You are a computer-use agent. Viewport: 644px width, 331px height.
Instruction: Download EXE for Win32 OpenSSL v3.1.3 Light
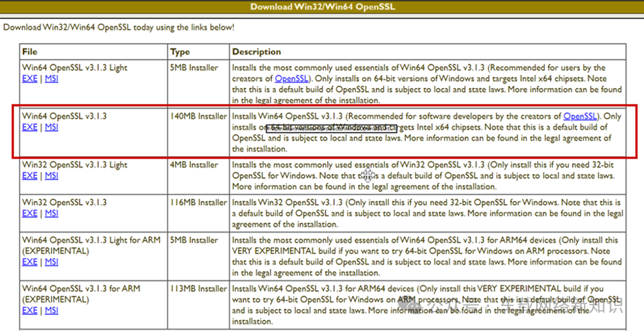pos(30,176)
